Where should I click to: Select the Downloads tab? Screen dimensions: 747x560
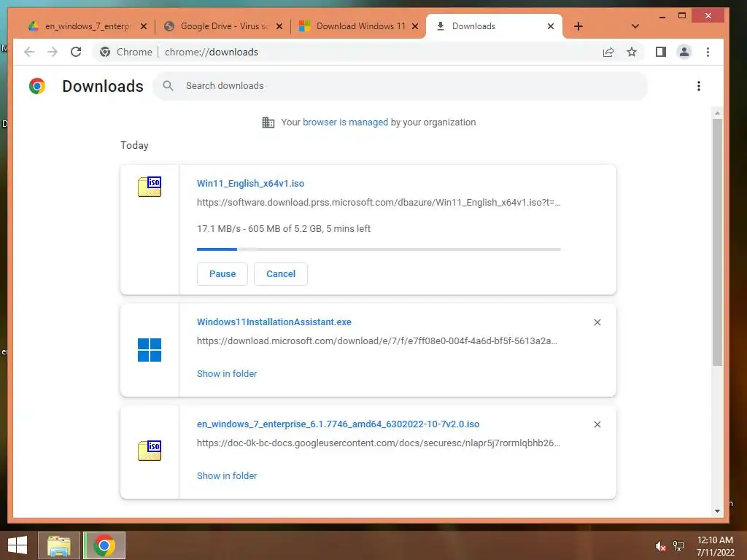tap(493, 26)
